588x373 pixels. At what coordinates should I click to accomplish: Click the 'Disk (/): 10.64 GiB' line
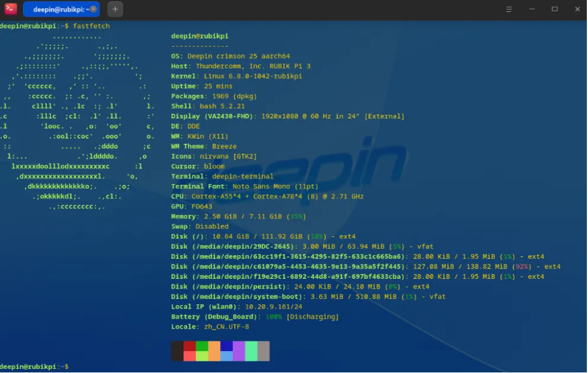[x=263, y=237]
